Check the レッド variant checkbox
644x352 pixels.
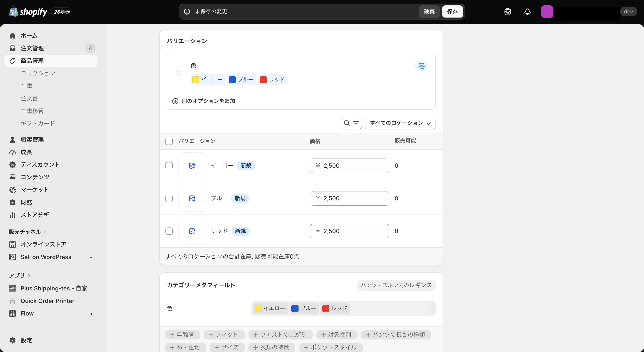click(x=169, y=231)
